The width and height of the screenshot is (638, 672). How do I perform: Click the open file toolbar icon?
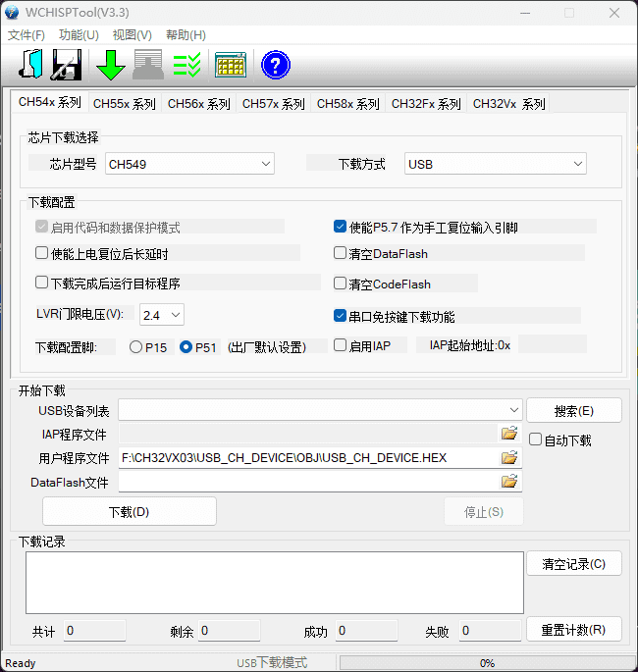click(30, 65)
